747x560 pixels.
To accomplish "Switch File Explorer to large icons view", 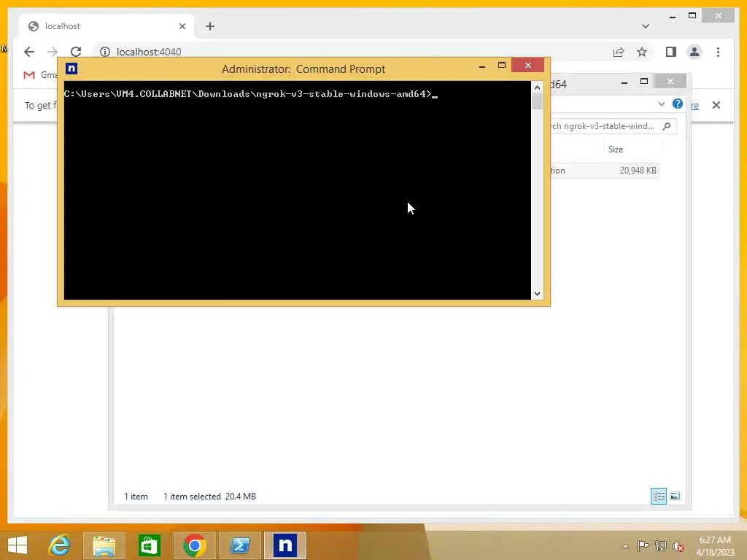I will (675, 496).
